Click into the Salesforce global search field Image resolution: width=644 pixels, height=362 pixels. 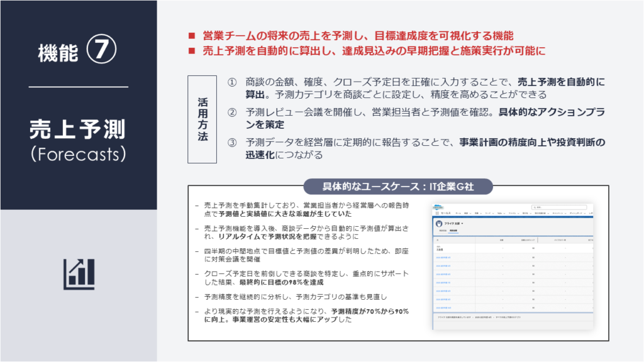(560, 207)
